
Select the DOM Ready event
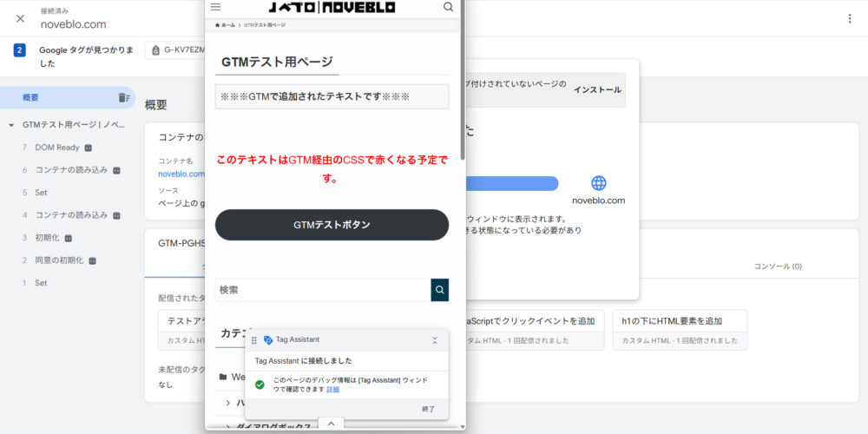point(56,148)
